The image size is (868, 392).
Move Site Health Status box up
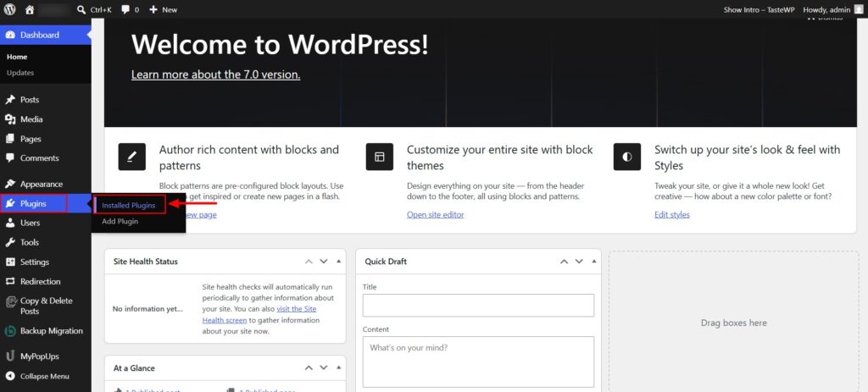(x=309, y=261)
